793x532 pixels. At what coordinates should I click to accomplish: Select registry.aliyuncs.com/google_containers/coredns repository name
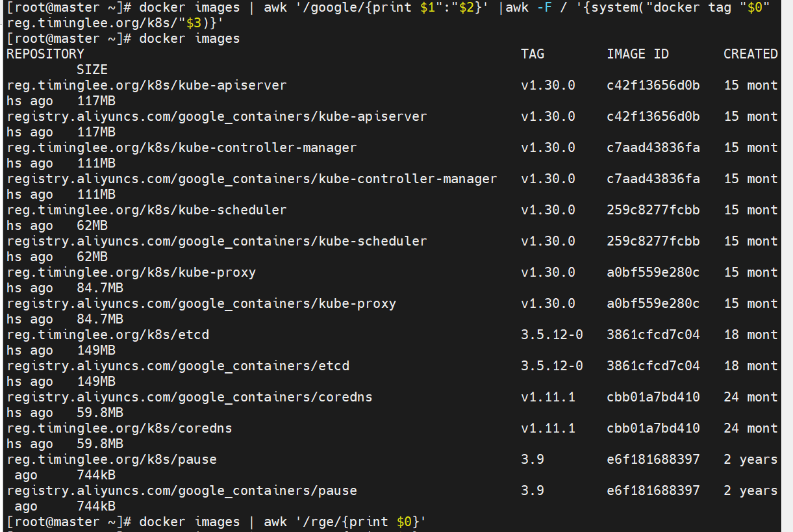coord(190,397)
